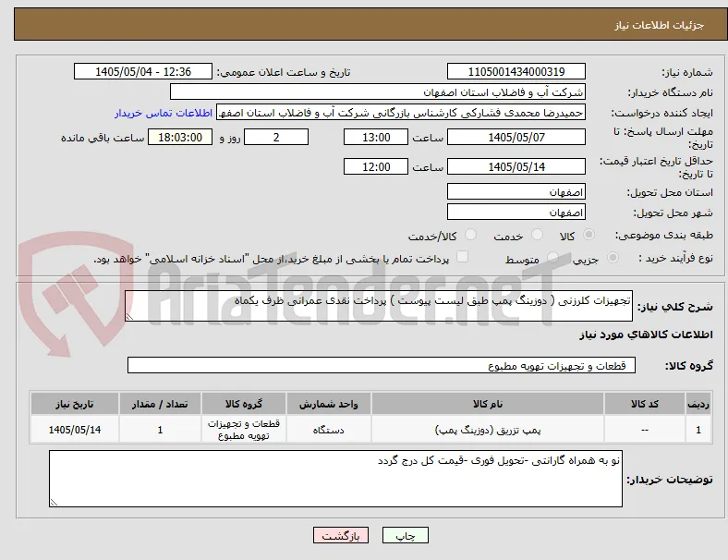
Task: Click the item name پمپ تزریق (دوزینگ پمپ) cell
Action: (x=487, y=430)
